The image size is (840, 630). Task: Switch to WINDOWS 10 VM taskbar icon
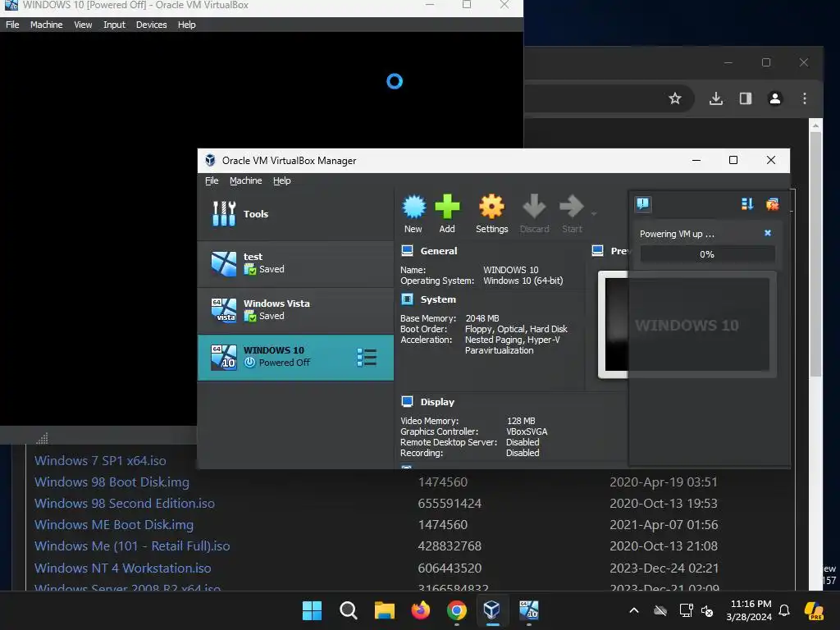[x=529, y=610]
